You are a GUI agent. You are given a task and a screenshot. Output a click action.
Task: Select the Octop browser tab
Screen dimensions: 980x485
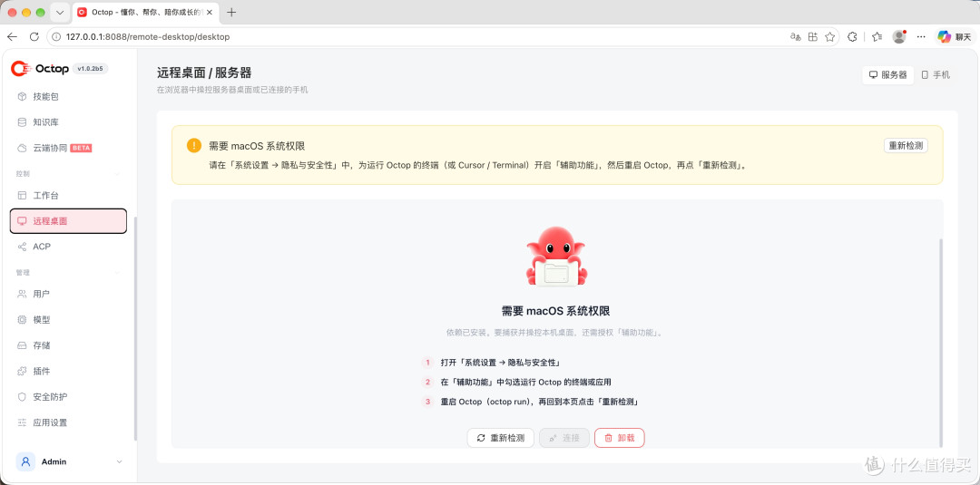(x=145, y=13)
